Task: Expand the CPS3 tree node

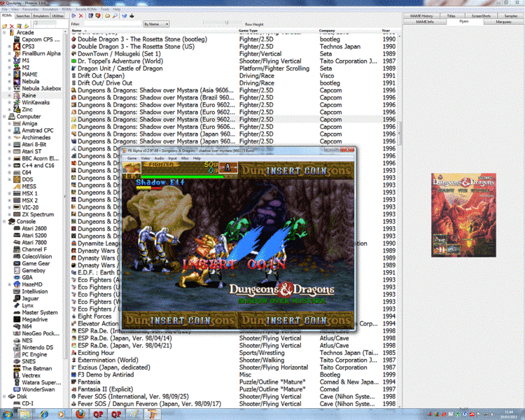Action: [10, 47]
